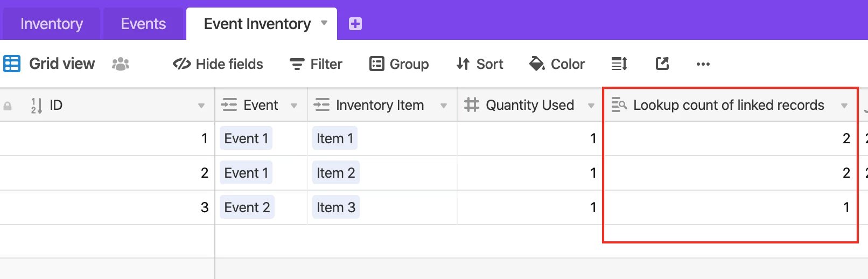Open Hide fields panel
Viewport: 868px width, 279px height.
[x=218, y=64]
